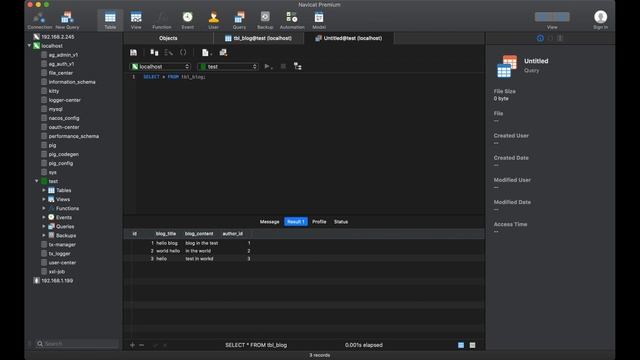Click the Export Result icon
The height and width of the screenshot is (360, 640).
point(223,53)
